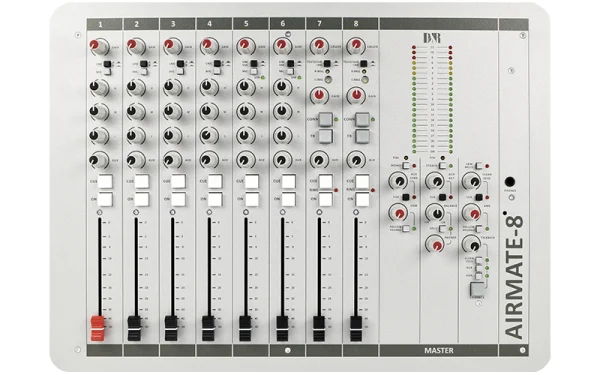Viewport: 600px width, 375px height.
Task: Toggle the black LINE/USB button on channel 5
Action: click(254, 64)
